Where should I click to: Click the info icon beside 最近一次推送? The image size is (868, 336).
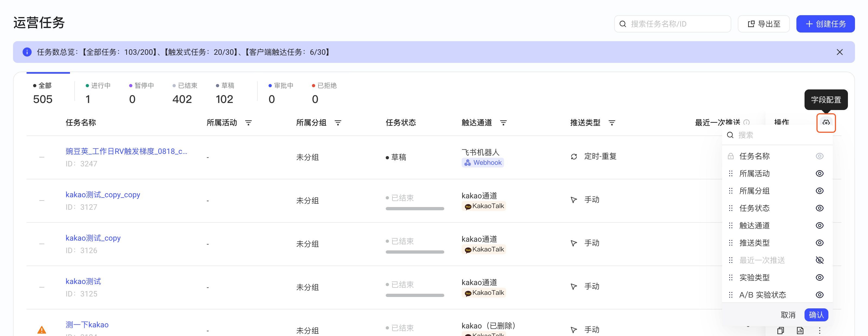click(x=746, y=122)
